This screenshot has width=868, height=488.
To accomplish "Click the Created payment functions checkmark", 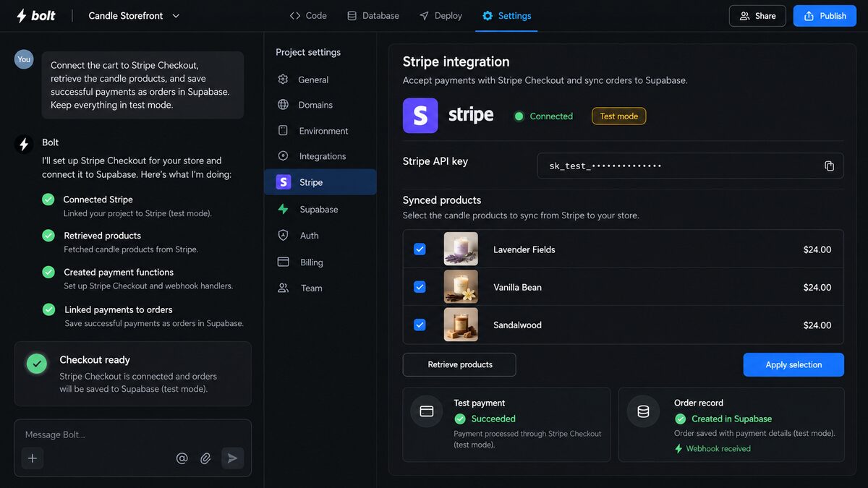I will coord(48,273).
